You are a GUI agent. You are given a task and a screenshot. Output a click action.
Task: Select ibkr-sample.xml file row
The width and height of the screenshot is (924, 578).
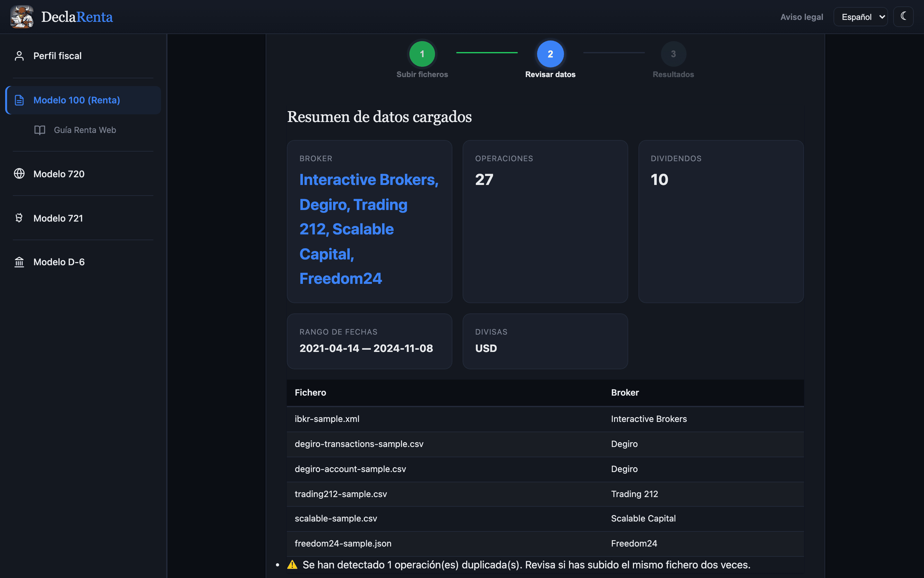pyautogui.click(x=545, y=419)
